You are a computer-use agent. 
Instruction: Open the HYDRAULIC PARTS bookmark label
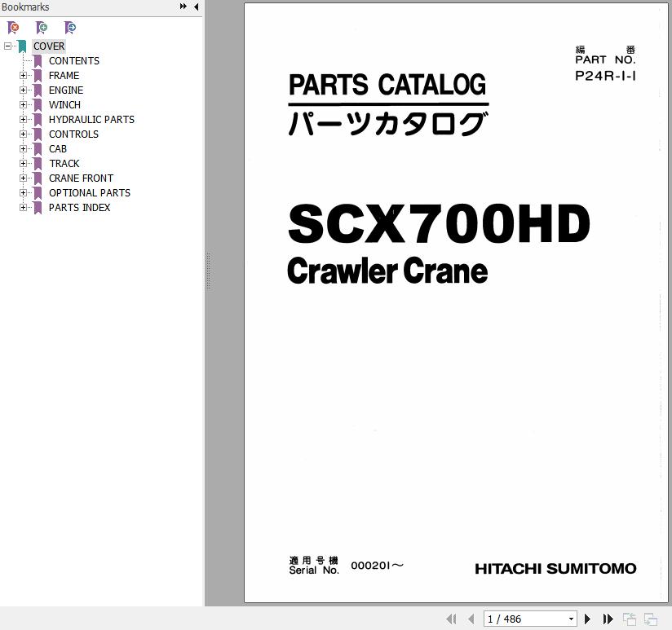tap(91, 120)
